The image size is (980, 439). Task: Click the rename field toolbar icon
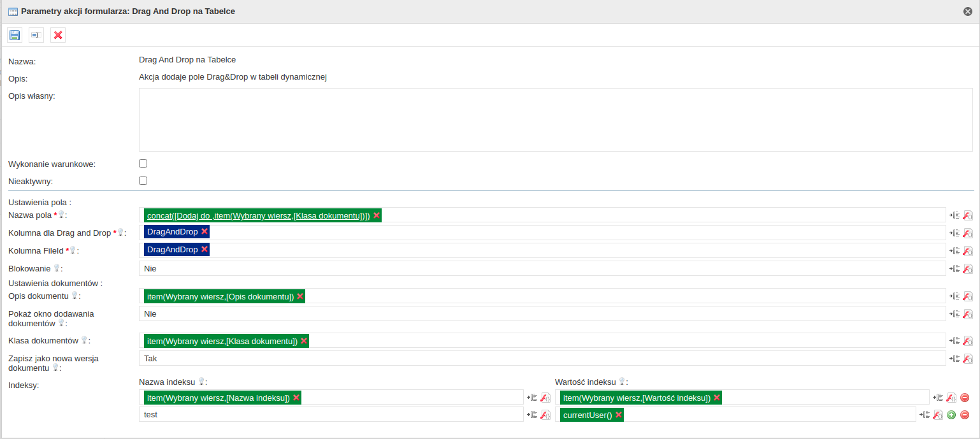[x=36, y=35]
